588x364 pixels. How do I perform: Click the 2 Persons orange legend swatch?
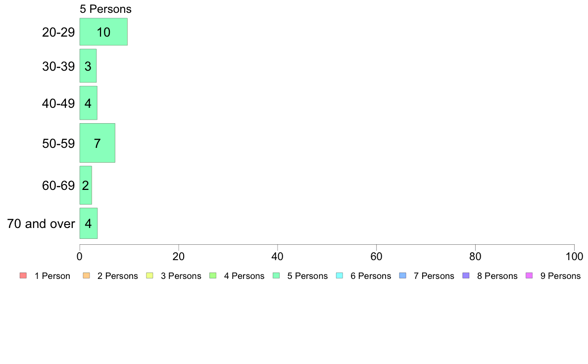point(86,275)
